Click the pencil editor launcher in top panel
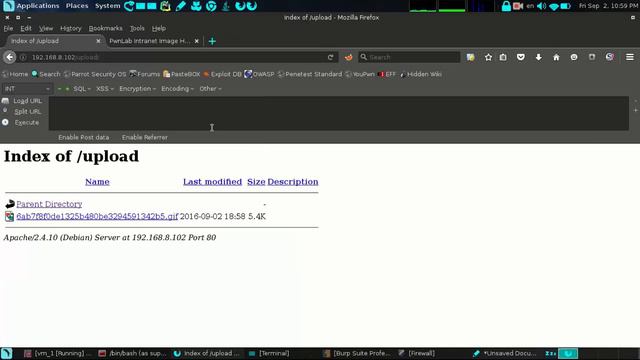Image resolution: width=640 pixels, height=360 pixels. coord(180,6)
